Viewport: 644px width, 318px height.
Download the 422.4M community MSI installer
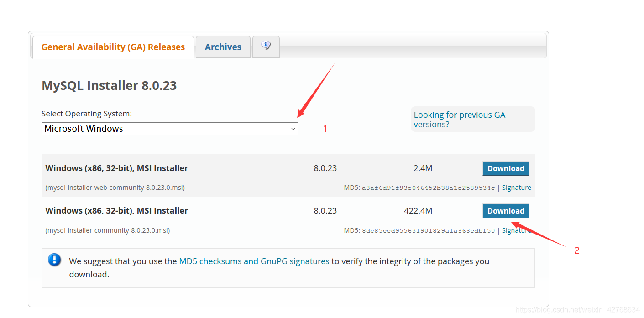[506, 211]
